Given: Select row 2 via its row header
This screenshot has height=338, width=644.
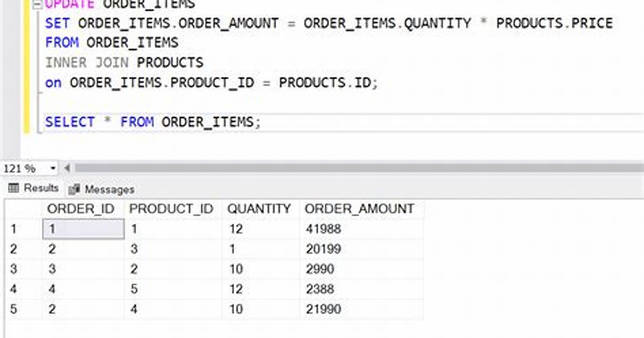Looking at the screenshot, I should (x=23, y=249).
